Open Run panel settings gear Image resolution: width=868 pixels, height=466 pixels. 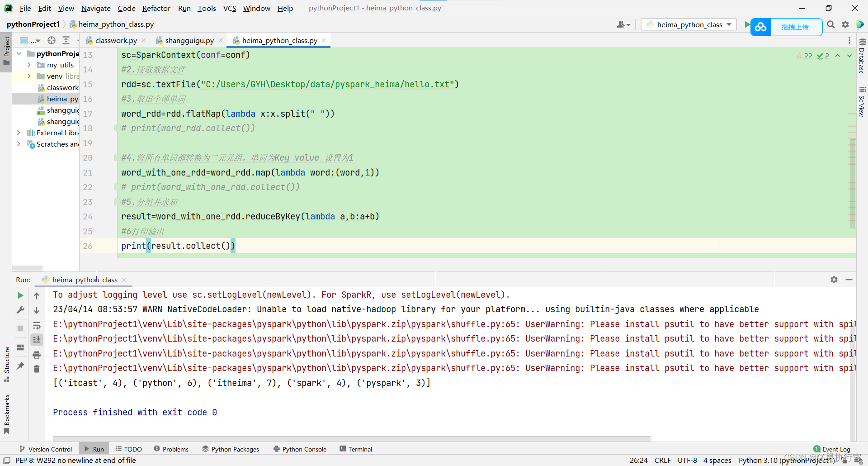coord(834,280)
